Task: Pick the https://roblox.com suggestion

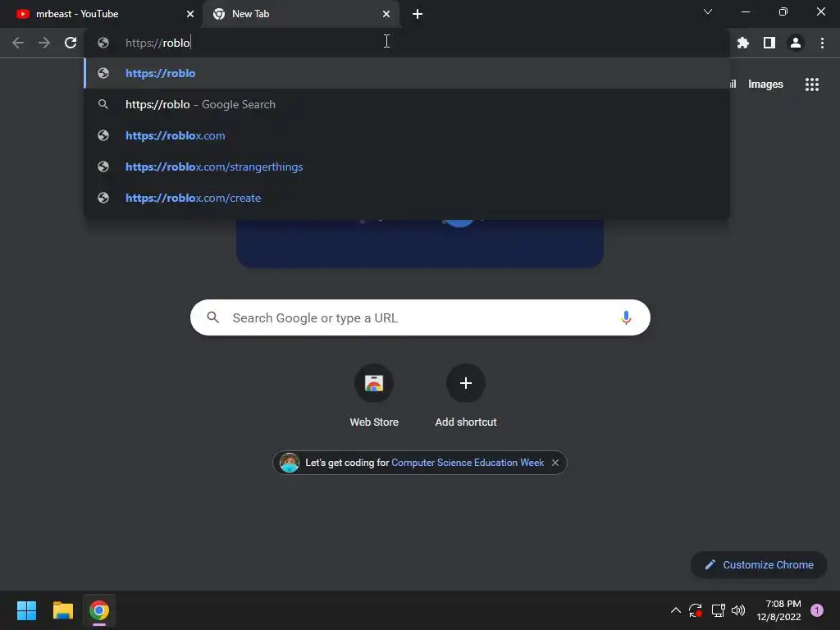Action: (x=407, y=135)
